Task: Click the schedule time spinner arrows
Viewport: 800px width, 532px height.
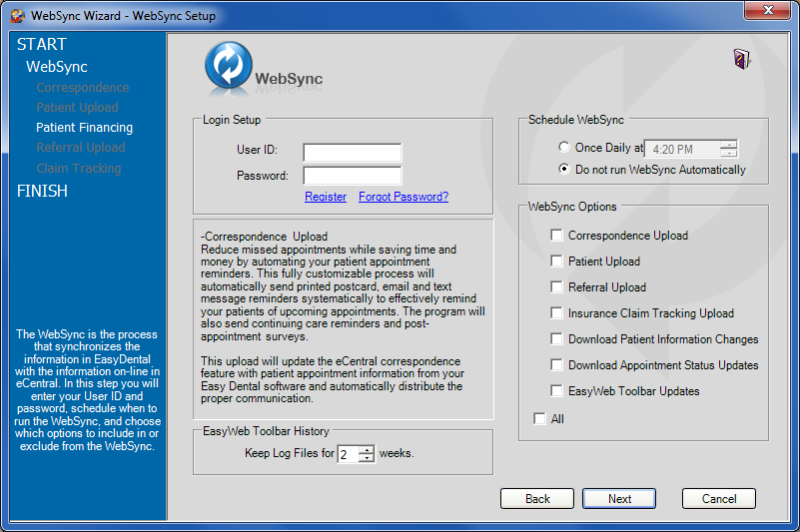Action: pos(729,150)
